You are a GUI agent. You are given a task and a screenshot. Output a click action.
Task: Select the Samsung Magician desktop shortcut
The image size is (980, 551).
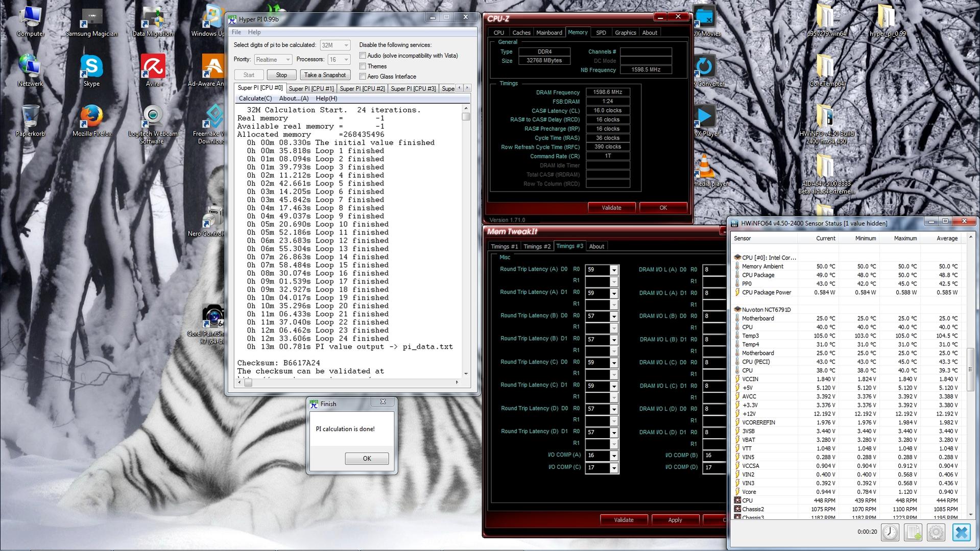(91, 20)
